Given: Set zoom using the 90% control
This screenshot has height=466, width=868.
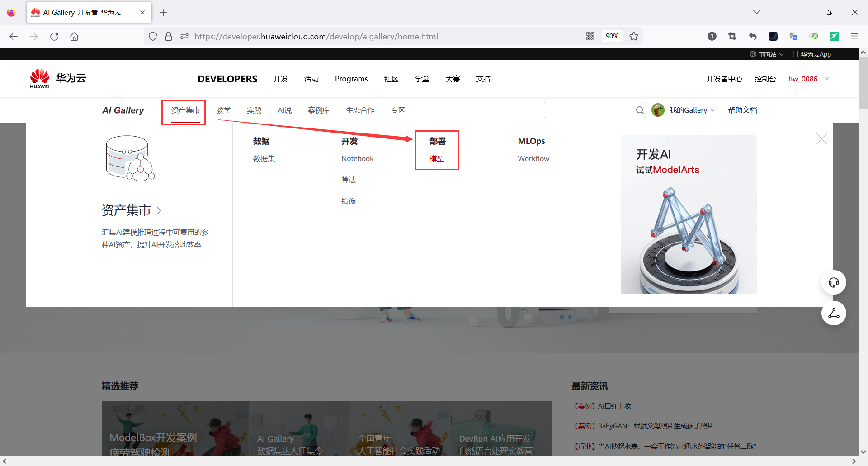Looking at the screenshot, I should click(x=612, y=36).
